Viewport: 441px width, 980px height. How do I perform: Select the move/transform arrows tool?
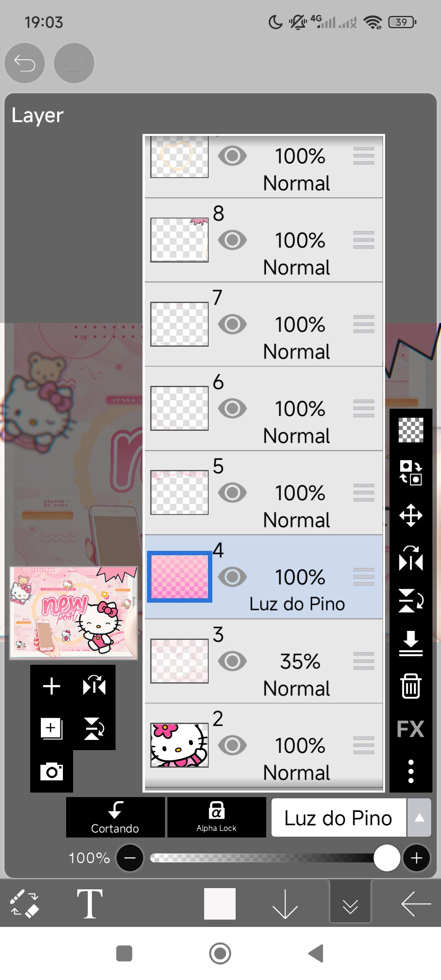(410, 515)
